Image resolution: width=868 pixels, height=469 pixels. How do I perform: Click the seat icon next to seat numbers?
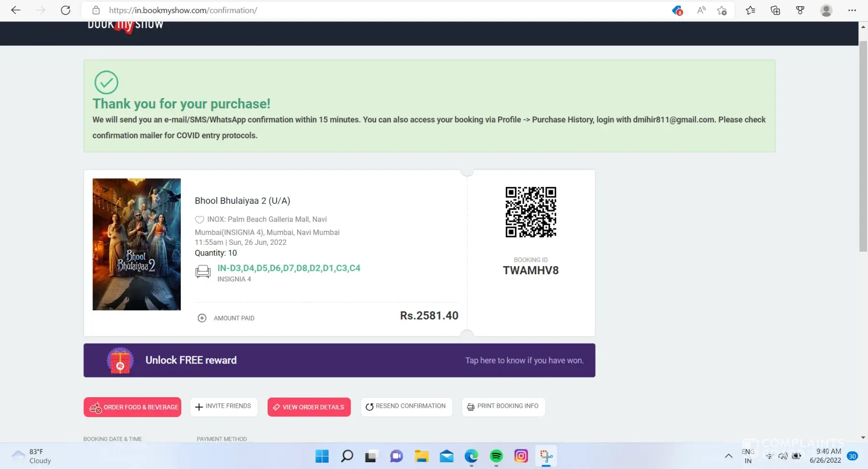tap(203, 272)
